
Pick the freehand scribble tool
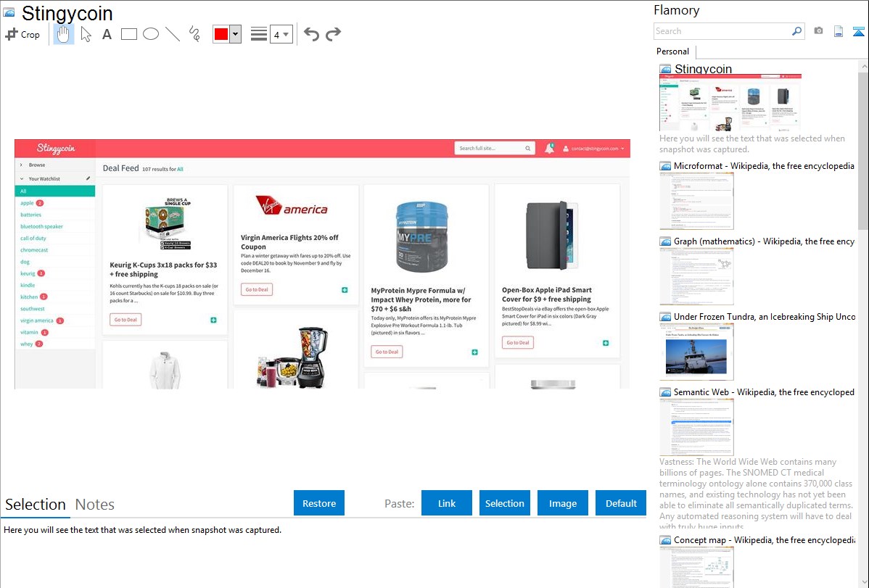pos(194,34)
